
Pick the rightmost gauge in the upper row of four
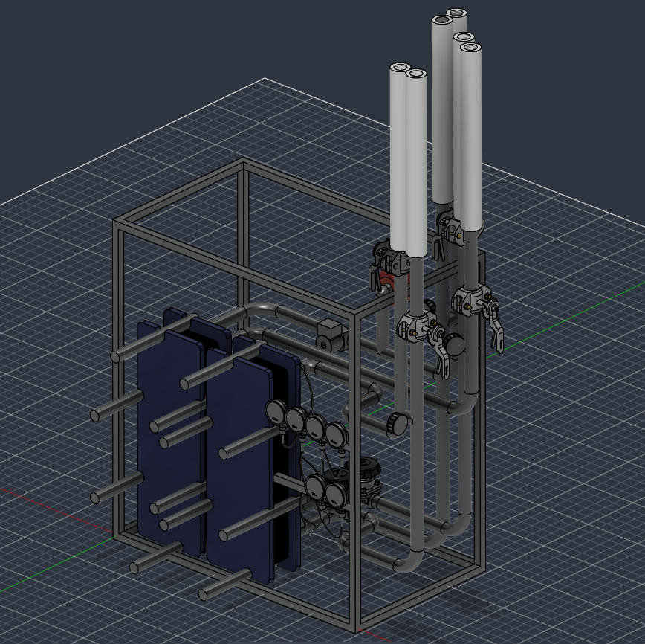pyautogui.click(x=337, y=434)
